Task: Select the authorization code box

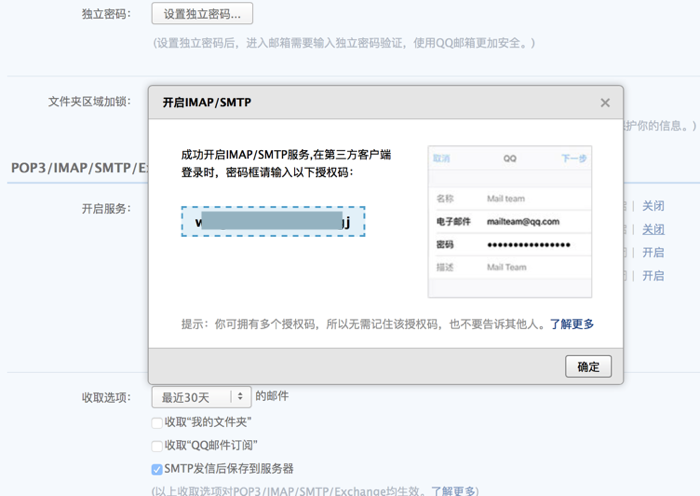Action: pyautogui.click(x=273, y=221)
